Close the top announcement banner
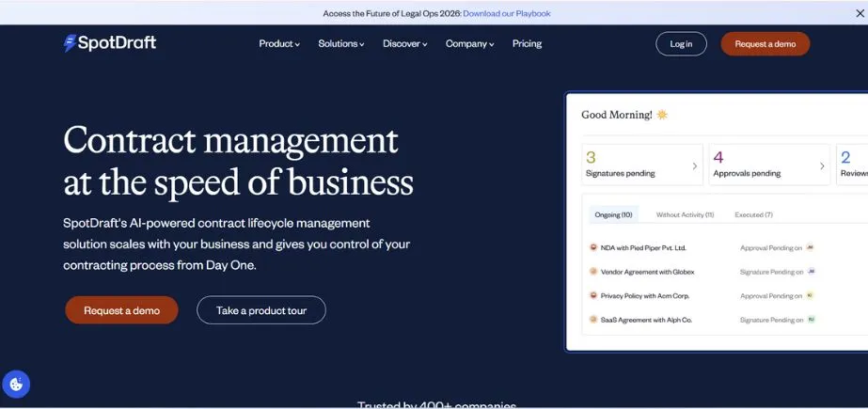The height and width of the screenshot is (409, 868). pos(860,13)
